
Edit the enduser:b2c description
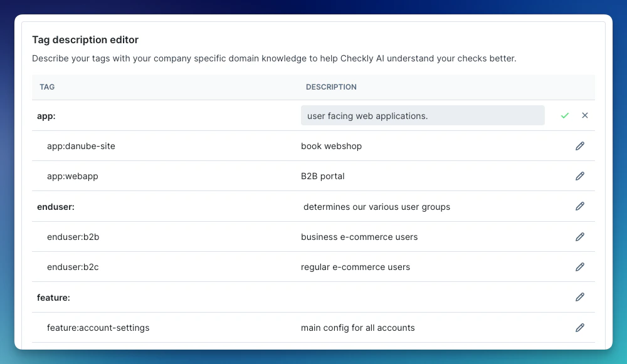tap(580, 267)
